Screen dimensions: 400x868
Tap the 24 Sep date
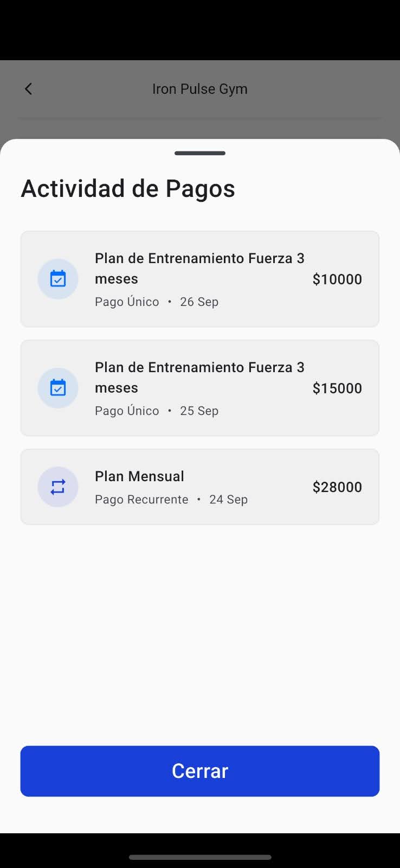(228, 500)
